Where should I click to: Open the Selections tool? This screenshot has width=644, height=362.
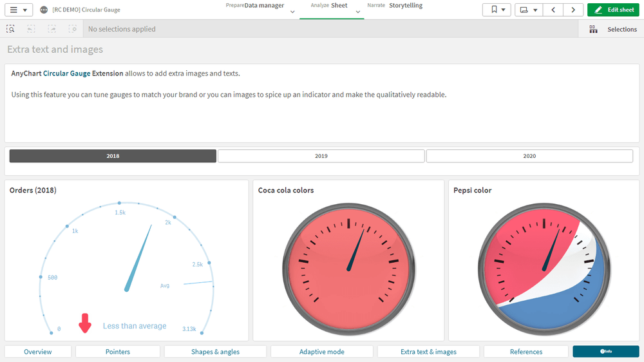(x=613, y=29)
